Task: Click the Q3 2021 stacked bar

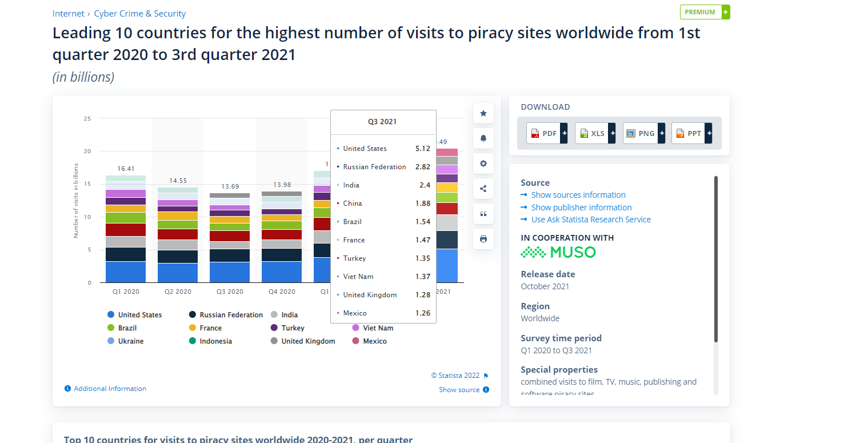Action: pyautogui.click(x=447, y=215)
